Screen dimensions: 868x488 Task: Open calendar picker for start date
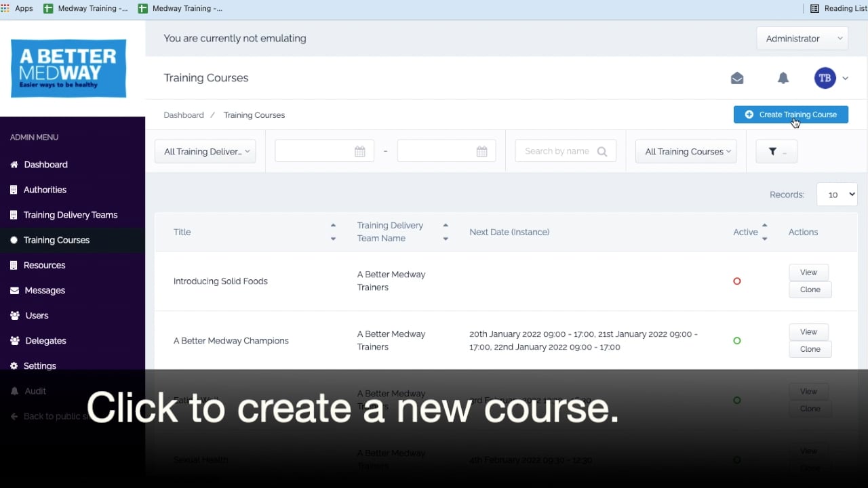click(360, 152)
